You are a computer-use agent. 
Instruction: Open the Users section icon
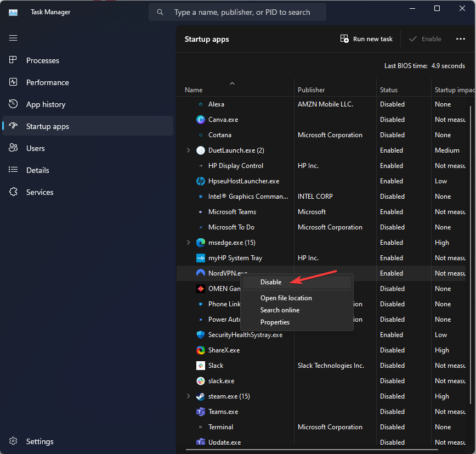(13, 148)
